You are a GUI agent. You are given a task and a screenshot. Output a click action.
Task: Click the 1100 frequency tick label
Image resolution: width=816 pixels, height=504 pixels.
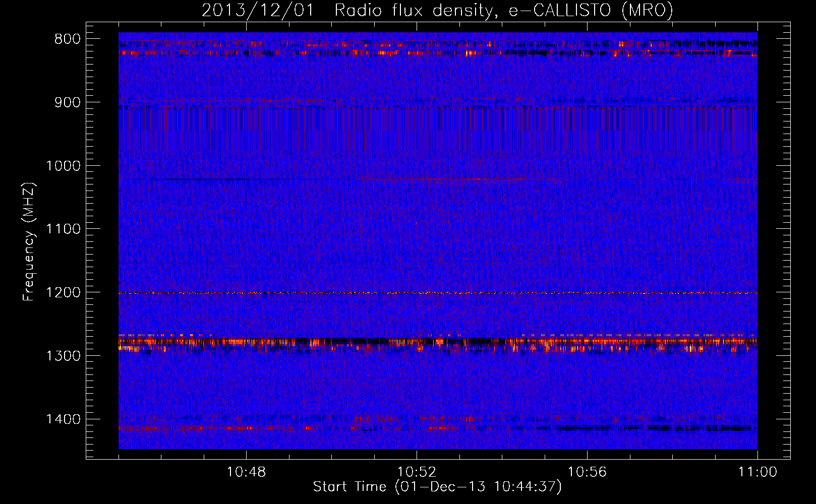pyautogui.click(x=64, y=229)
